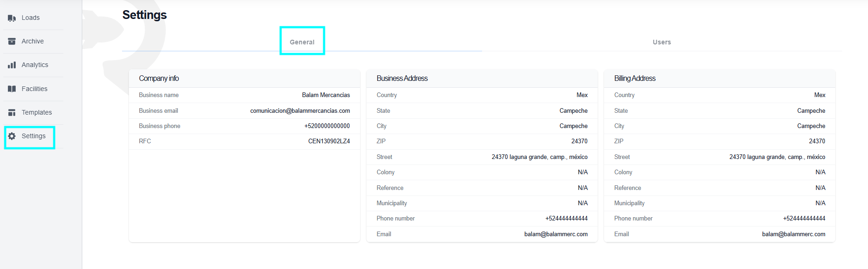Image resolution: width=868 pixels, height=269 pixels.
Task: Click Business Address Municipality N/A value
Action: pos(582,203)
